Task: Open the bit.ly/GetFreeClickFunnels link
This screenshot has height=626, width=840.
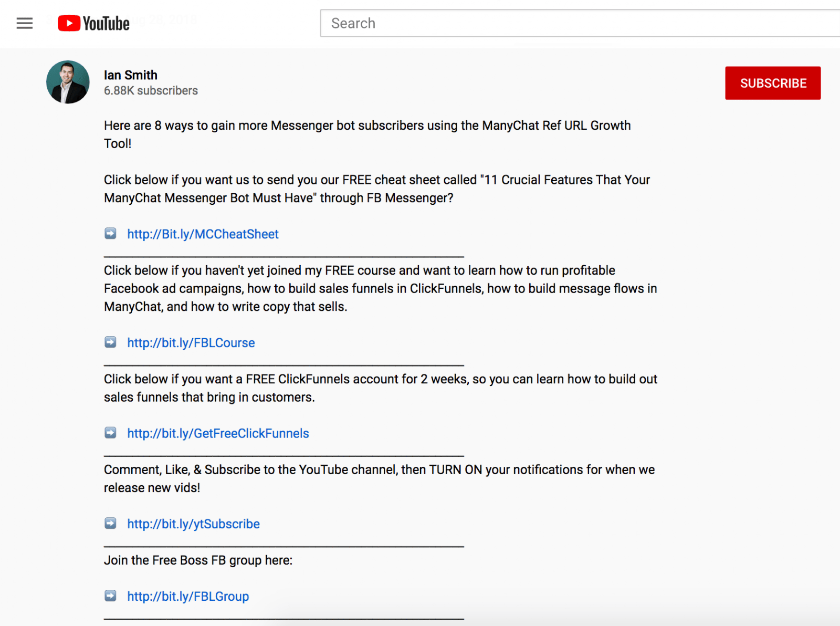Action: pyautogui.click(x=218, y=433)
